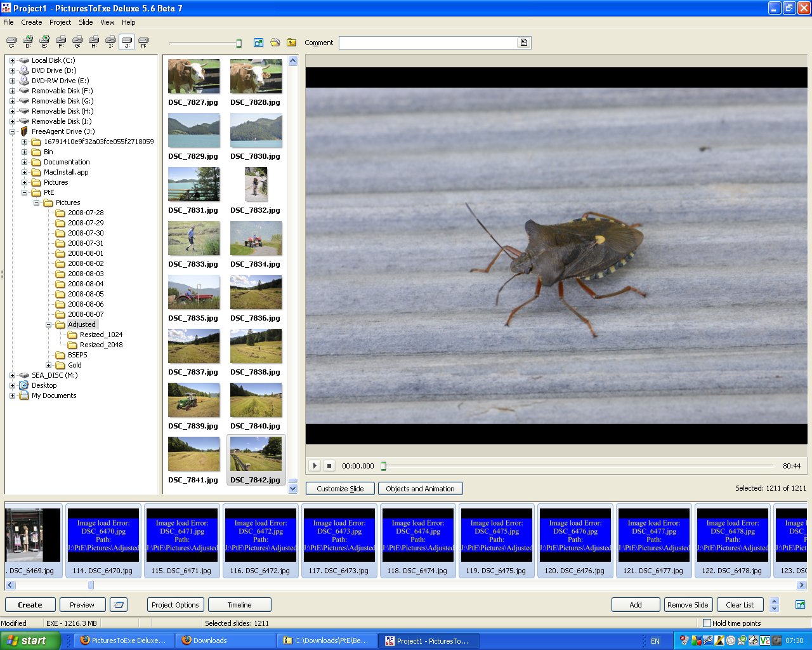
Task: Click the Customize Slide button
Action: (340, 489)
